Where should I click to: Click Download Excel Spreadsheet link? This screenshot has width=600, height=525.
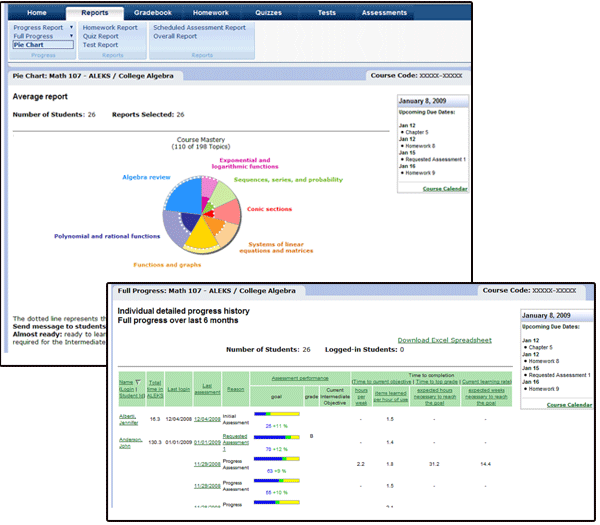point(444,340)
